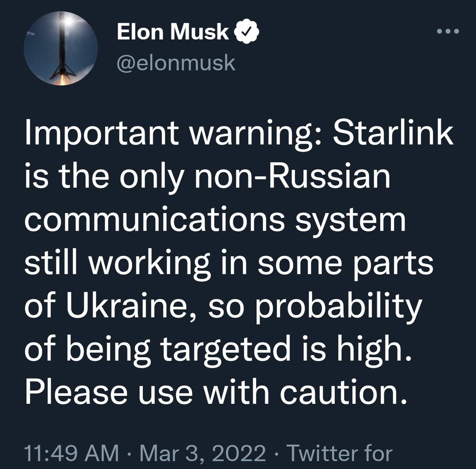Screen dimensions: 476x469
Task: Open the @elonmusk handle link
Action: point(176,63)
